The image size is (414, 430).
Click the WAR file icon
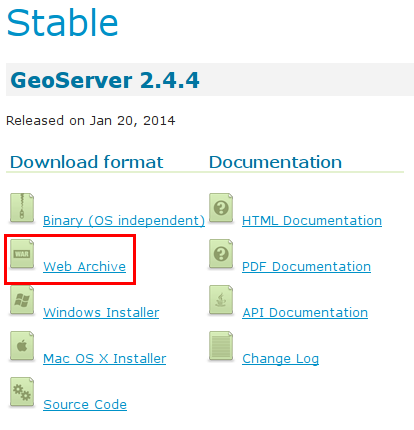click(x=22, y=254)
